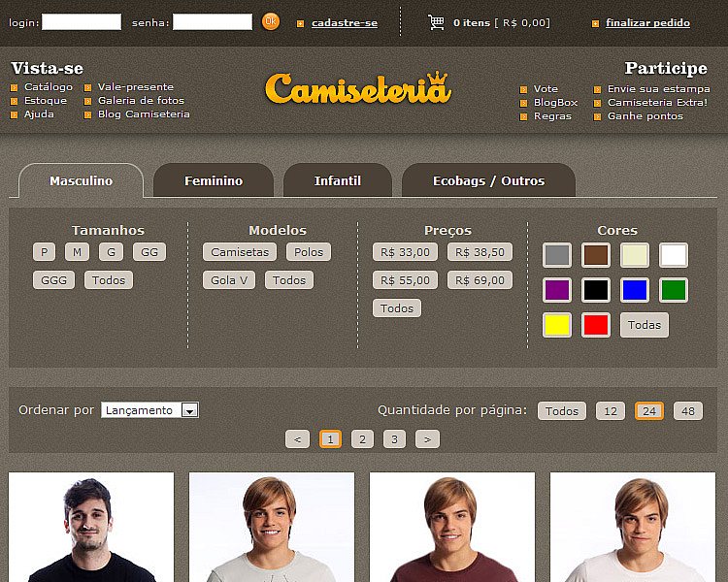Filter by price R$ 55,00

click(x=406, y=280)
